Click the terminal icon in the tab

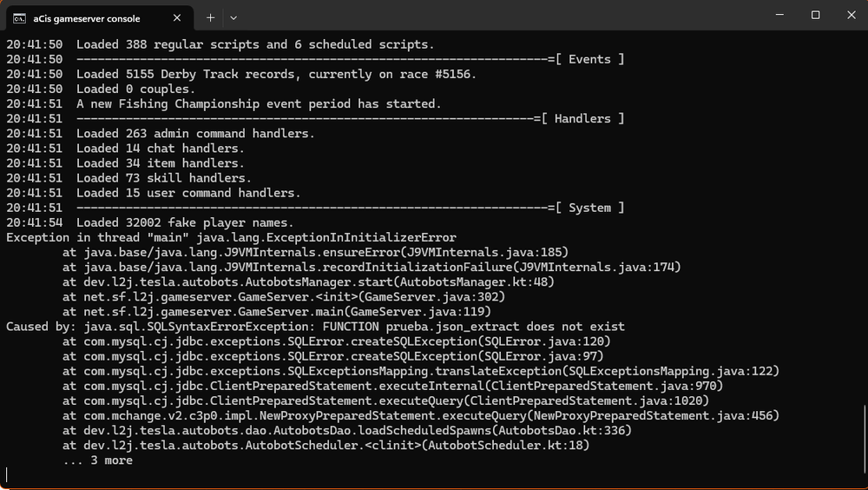tap(18, 17)
